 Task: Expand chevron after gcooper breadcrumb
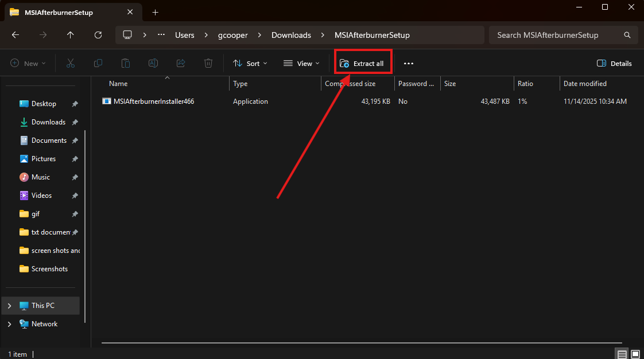pyautogui.click(x=259, y=35)
